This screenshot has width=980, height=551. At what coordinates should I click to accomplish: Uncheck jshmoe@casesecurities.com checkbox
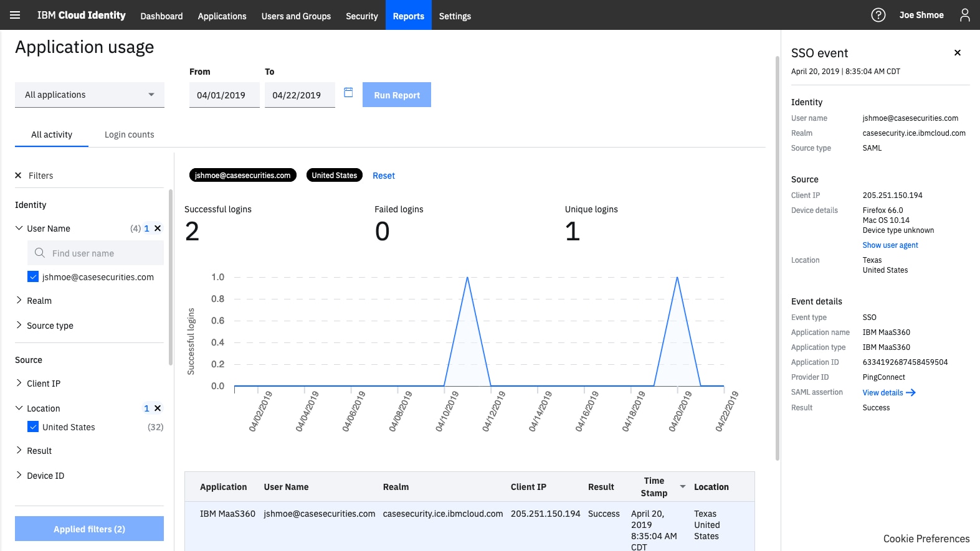pyautogui.click(x=34, y=277)
